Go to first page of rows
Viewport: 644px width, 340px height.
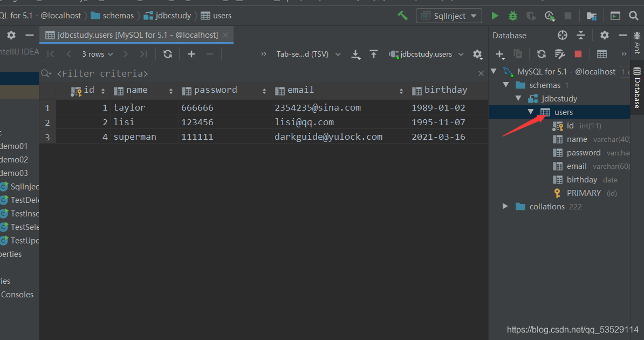(x=51, y=54)
